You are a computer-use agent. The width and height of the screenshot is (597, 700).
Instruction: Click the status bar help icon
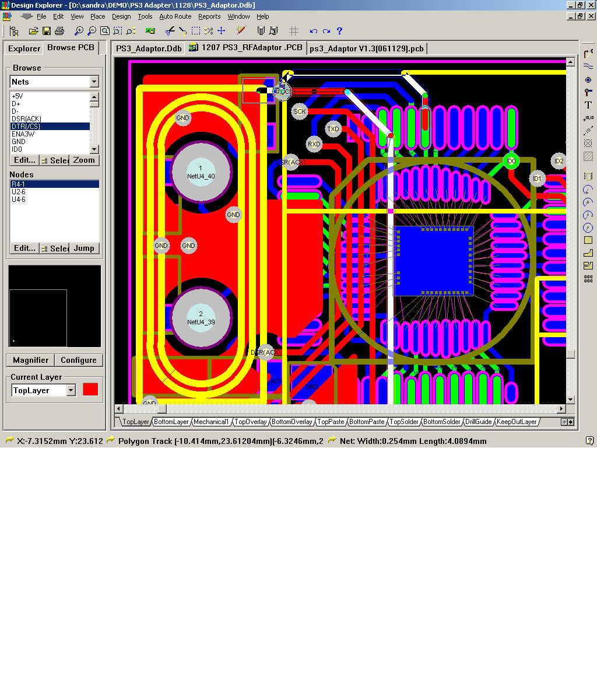coord(589,441)
